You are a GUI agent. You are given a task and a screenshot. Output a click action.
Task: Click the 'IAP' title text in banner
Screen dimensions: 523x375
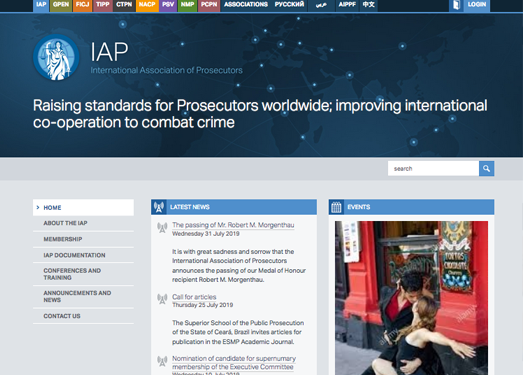coord(109,52)
